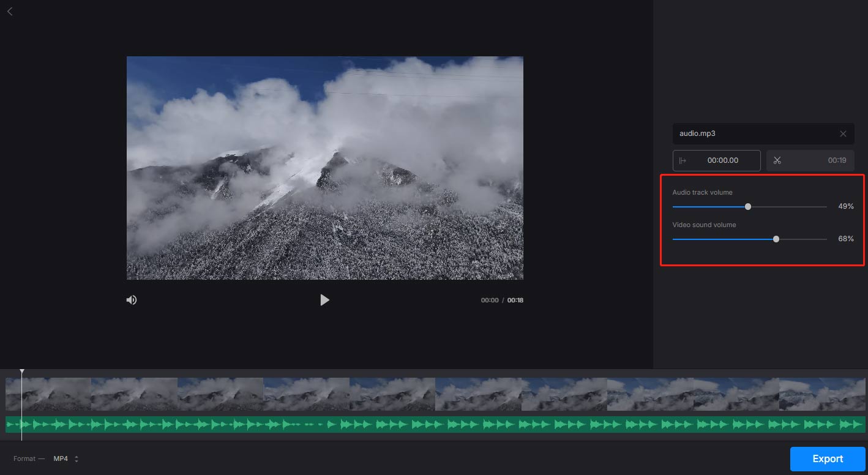Click the Audio track volume label

pos(703,192)
